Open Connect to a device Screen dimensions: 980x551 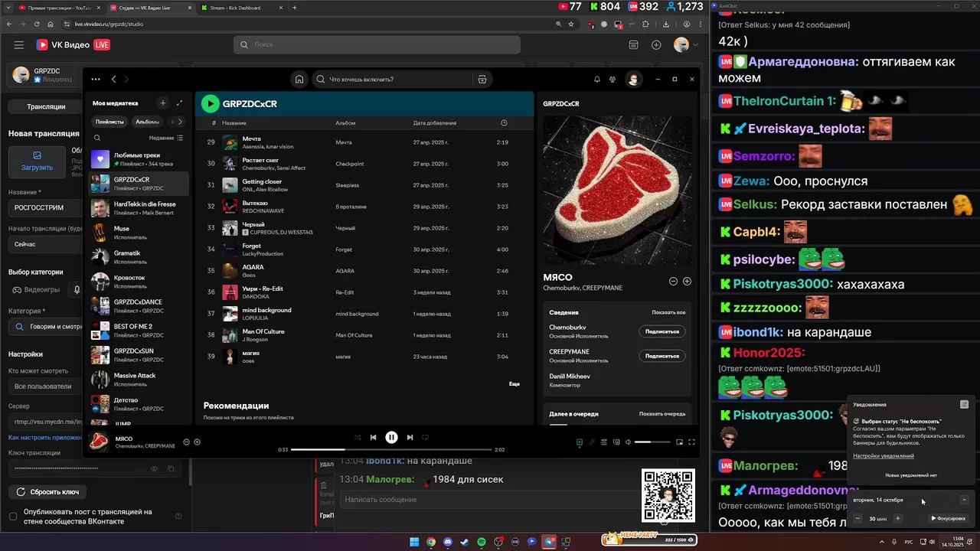pos(616,442)
